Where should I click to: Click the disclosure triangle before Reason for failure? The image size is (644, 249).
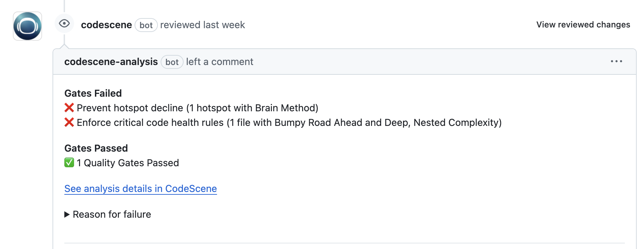[x=66, y=214]
